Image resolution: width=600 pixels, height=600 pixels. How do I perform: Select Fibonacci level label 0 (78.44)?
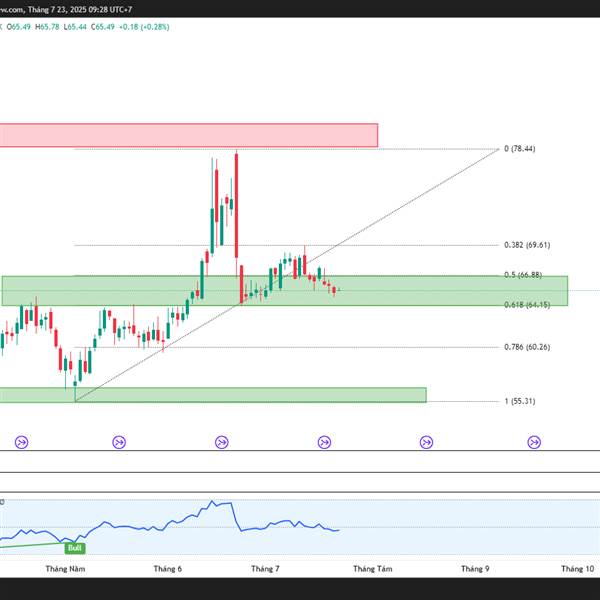pos(520,148)
